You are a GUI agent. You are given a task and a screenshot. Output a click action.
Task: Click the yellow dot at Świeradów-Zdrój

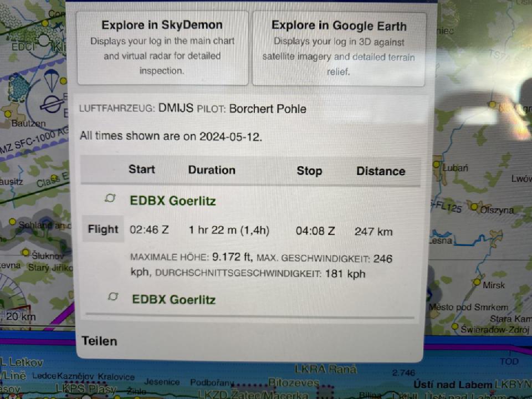click(x=455, y=326)
